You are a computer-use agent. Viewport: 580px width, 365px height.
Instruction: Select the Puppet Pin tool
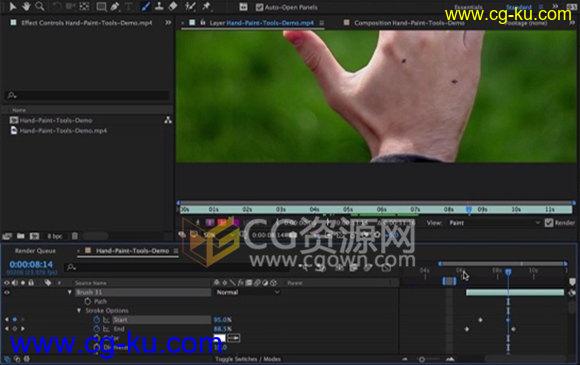(206, 6)
